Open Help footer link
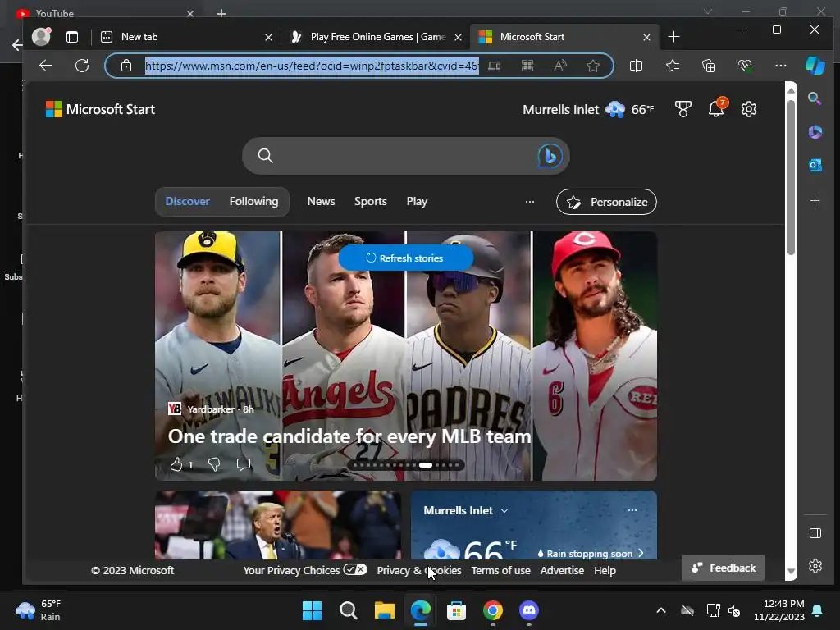The image size is (840, 630). (605, 571)
